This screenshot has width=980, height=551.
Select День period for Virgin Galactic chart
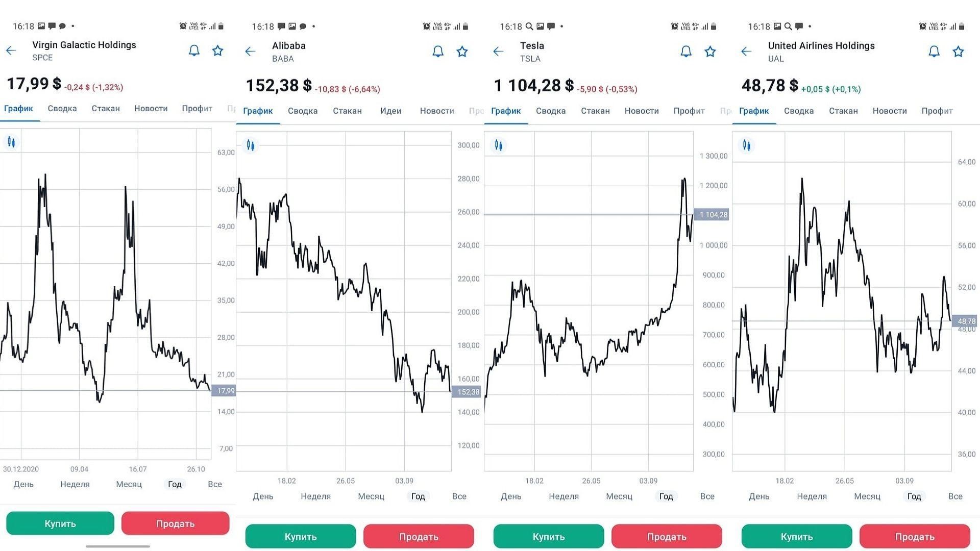tap(23, 484)
